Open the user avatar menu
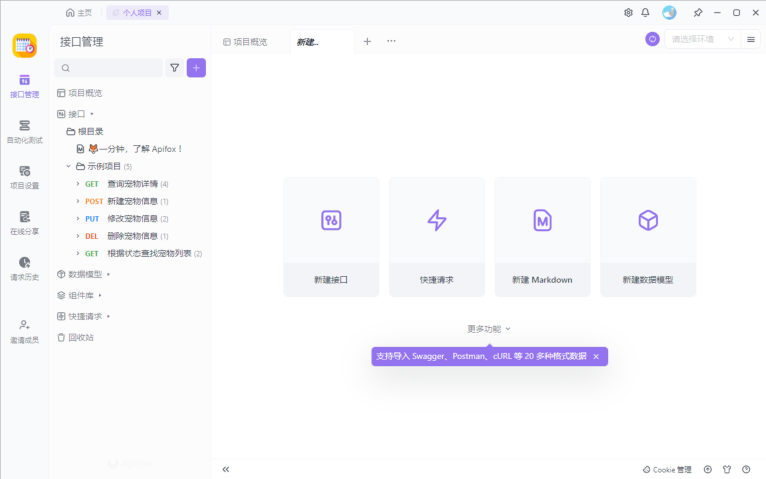Screen dimensions: 766x479 click(669, 13)
